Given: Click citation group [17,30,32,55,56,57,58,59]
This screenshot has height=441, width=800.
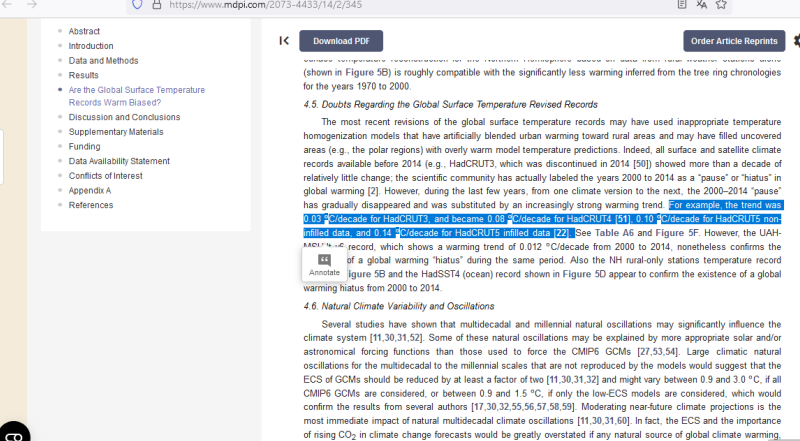Looking at the screenshot, I should point(523,407).
